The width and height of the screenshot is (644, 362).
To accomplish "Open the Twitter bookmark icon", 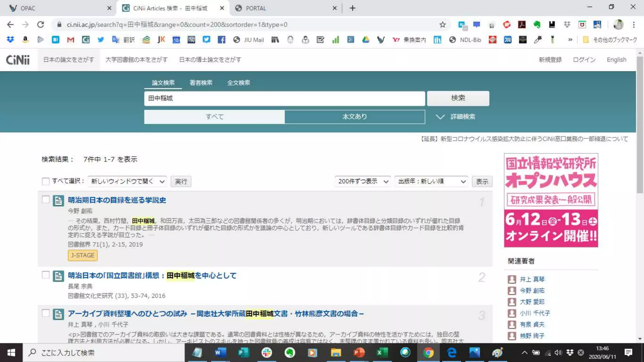I will (101, 40).
